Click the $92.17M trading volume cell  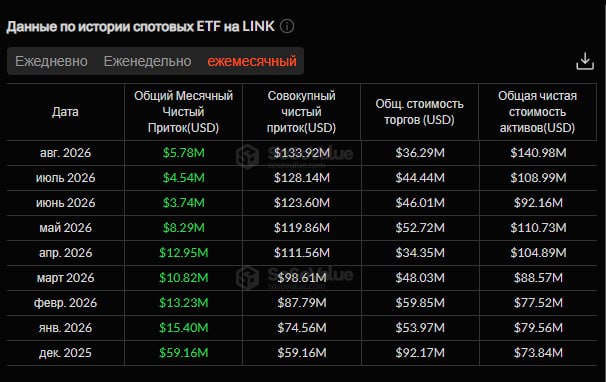[x=420, y=353]
